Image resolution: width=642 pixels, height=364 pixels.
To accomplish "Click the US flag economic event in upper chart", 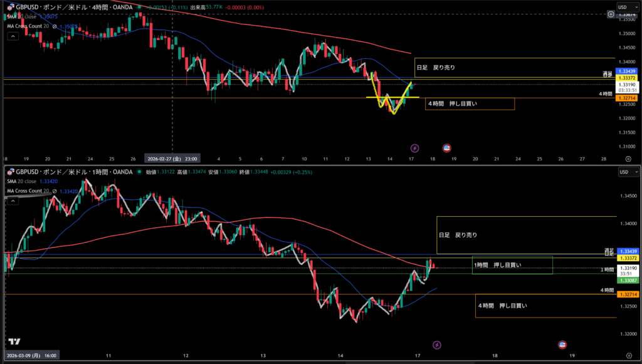I will pos(448,148).
